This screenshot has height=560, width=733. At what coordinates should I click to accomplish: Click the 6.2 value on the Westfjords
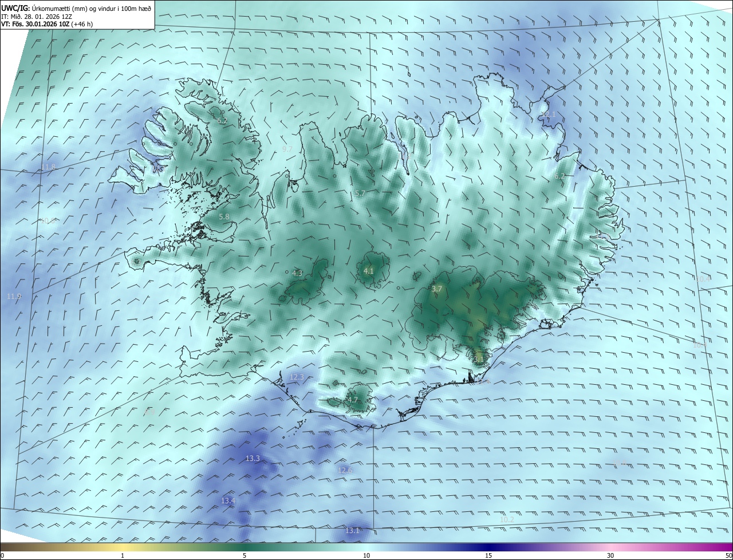pos(222,121)
